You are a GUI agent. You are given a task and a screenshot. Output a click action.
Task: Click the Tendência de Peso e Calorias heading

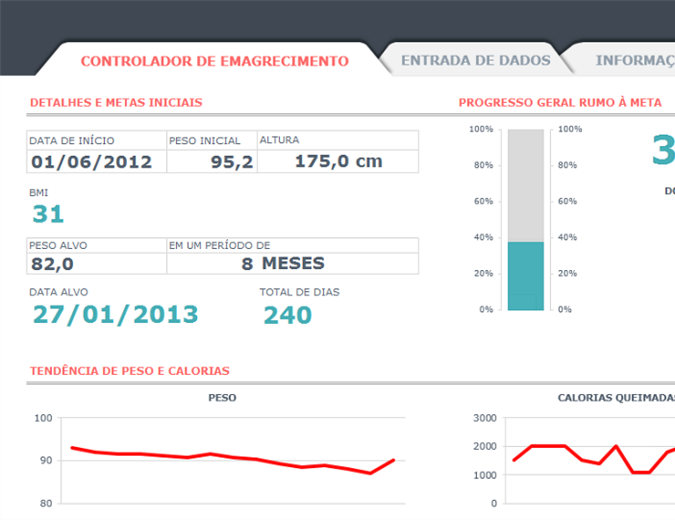pyautogui.click(x=130, y=371)
